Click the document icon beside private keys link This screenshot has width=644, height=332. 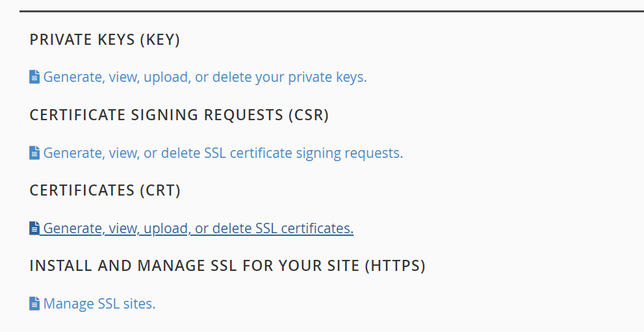[x=34, y=77]
